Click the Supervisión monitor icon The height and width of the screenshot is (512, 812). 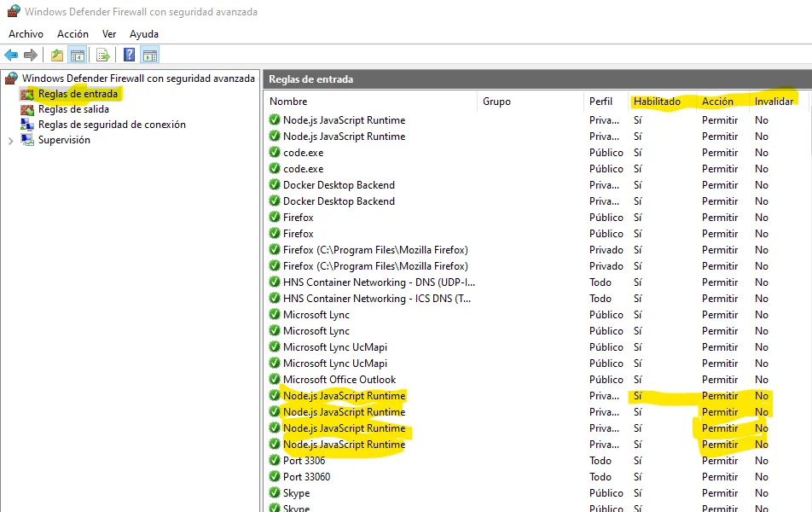point(27,140)
